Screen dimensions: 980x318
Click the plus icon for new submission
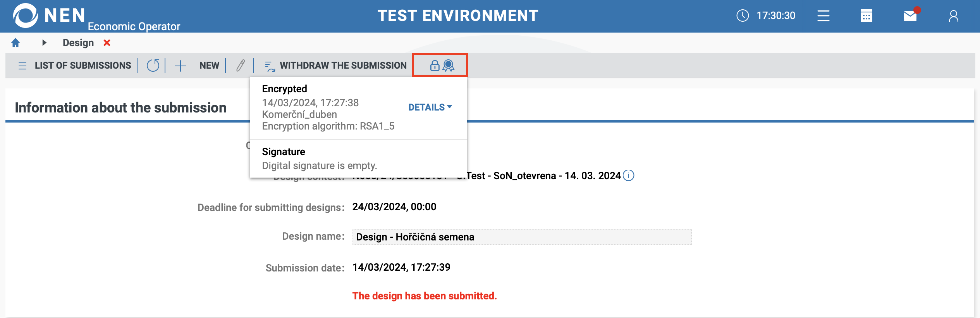pos(181,66)
